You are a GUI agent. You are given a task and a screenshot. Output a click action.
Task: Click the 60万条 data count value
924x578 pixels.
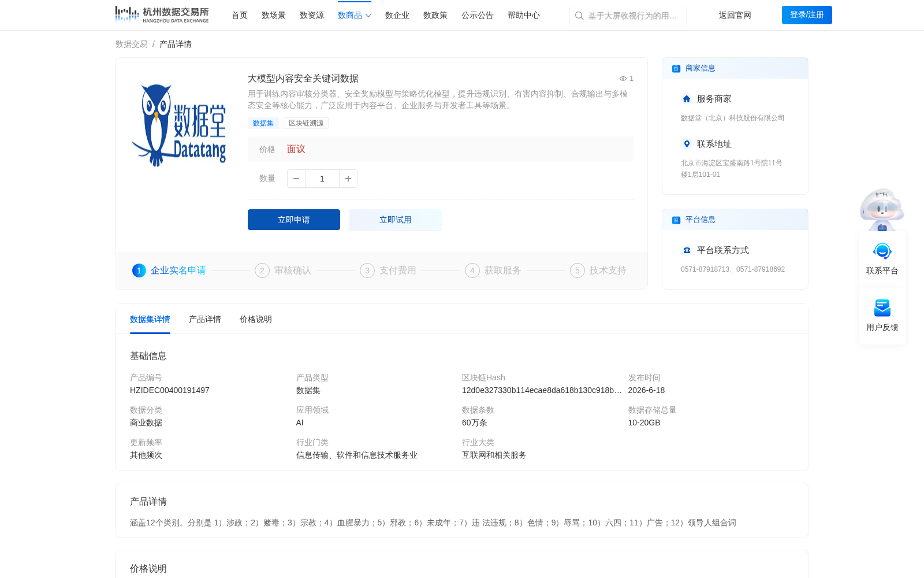tap(475, 423)
